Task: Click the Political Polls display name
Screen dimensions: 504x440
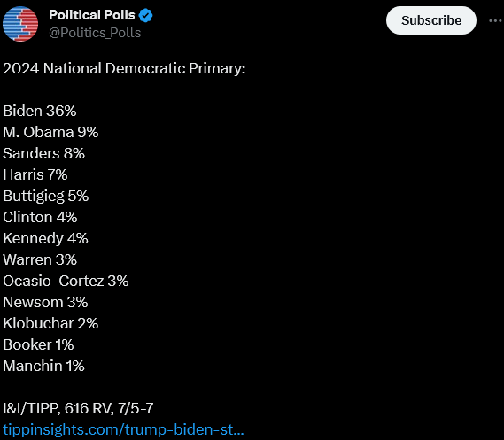Action: pyautogui.click(x=92, y=15)
